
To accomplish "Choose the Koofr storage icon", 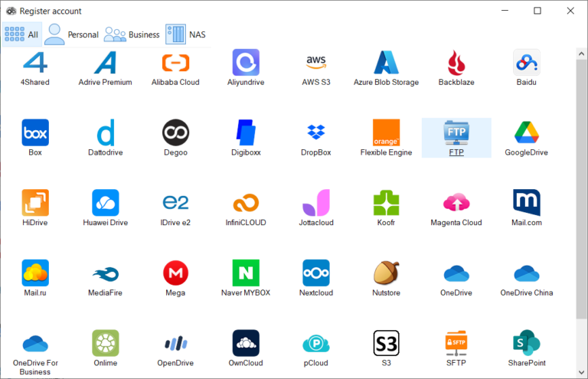I will pyautogui.click(x=386, y=203).
